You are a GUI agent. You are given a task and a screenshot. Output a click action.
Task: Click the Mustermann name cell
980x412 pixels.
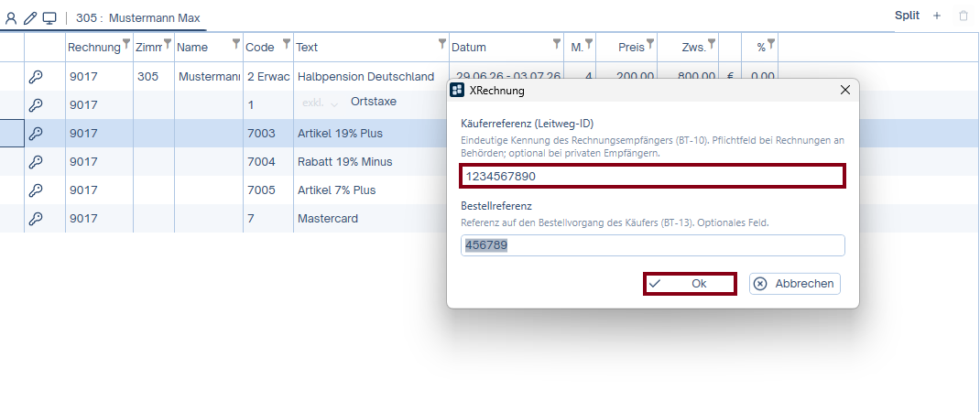tap(209, 76)
